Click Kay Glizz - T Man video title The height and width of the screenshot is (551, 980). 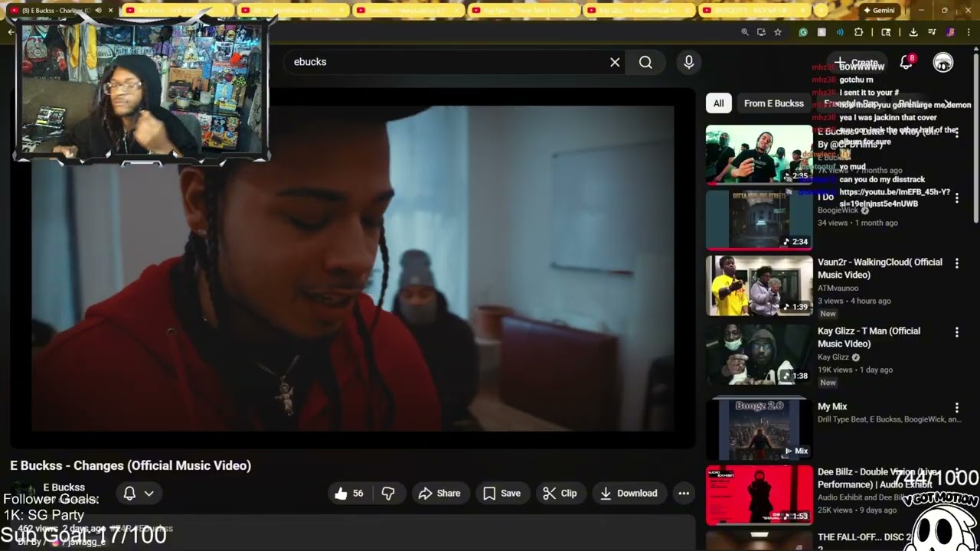click(x=869, y=337)
